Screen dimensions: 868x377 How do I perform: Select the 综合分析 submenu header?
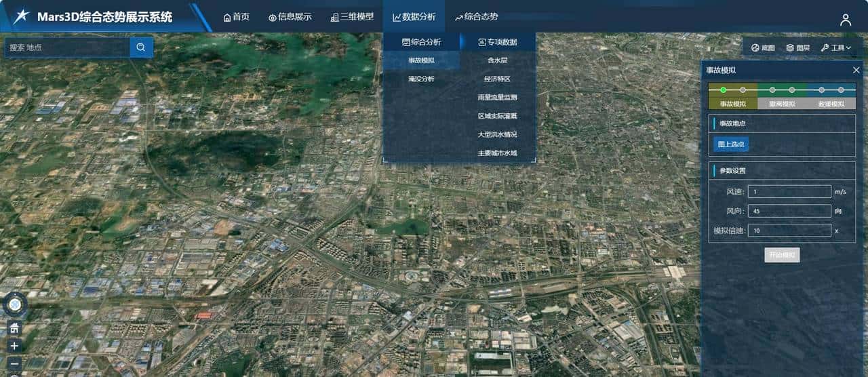421,42
